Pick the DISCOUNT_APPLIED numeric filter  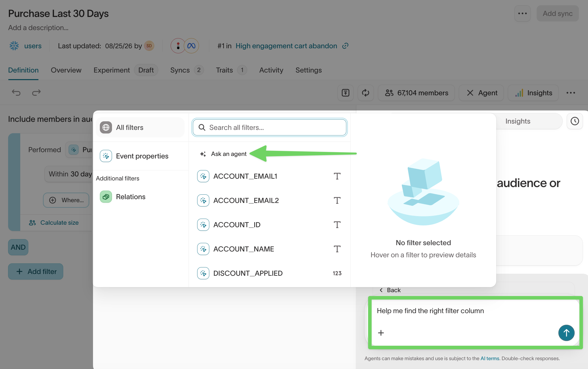click(x=269, y=273)
